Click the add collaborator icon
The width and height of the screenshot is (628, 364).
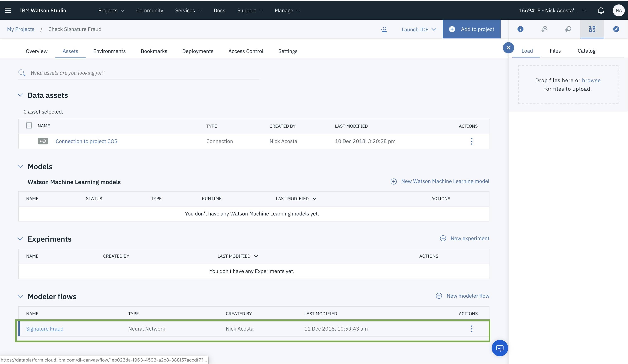[384, 29]
